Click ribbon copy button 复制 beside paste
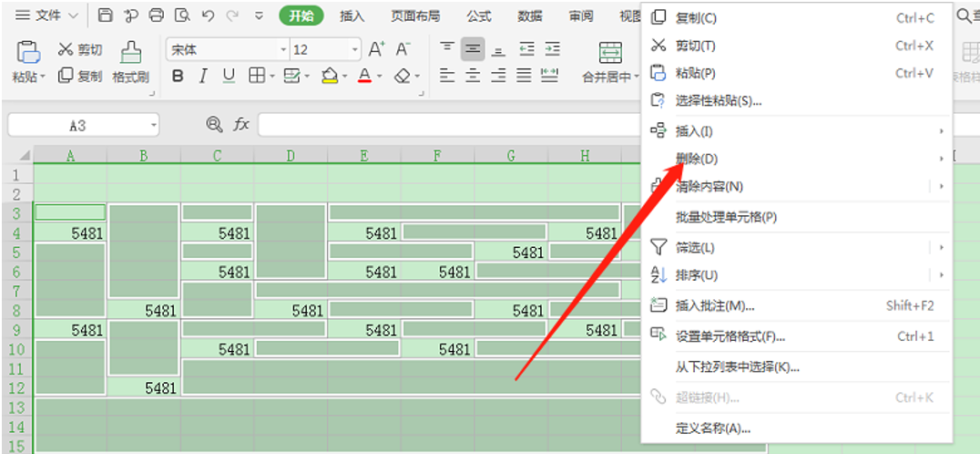Image resolution: width=980 pixels, height=454 pixels. click(80, 77)
